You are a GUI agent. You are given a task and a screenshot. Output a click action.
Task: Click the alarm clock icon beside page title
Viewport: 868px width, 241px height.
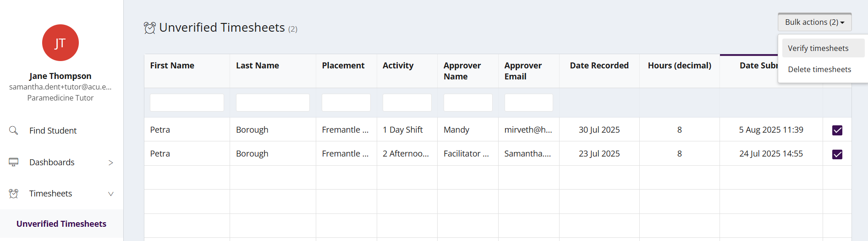(149, 28)
